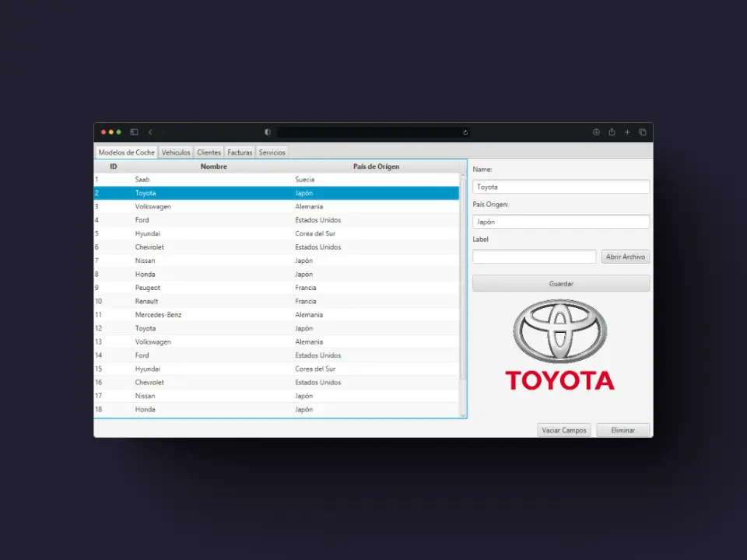Click the Nombre column header

coord(213,166)
